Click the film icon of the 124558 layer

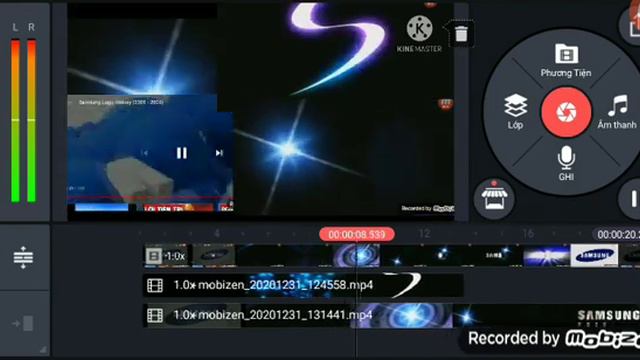(155, 285)
